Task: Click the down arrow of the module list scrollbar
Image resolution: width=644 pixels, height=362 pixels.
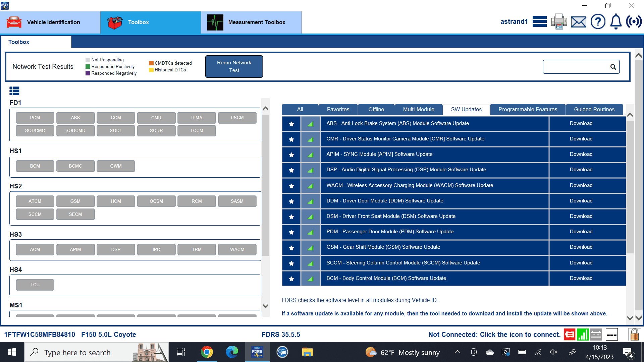Action: [266, 306]
